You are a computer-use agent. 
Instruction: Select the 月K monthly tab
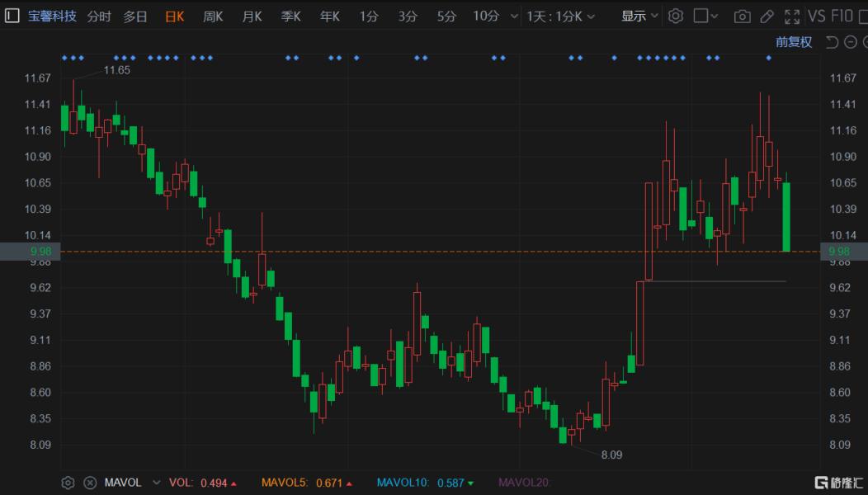pyautogui.click(x=252, y=16)
